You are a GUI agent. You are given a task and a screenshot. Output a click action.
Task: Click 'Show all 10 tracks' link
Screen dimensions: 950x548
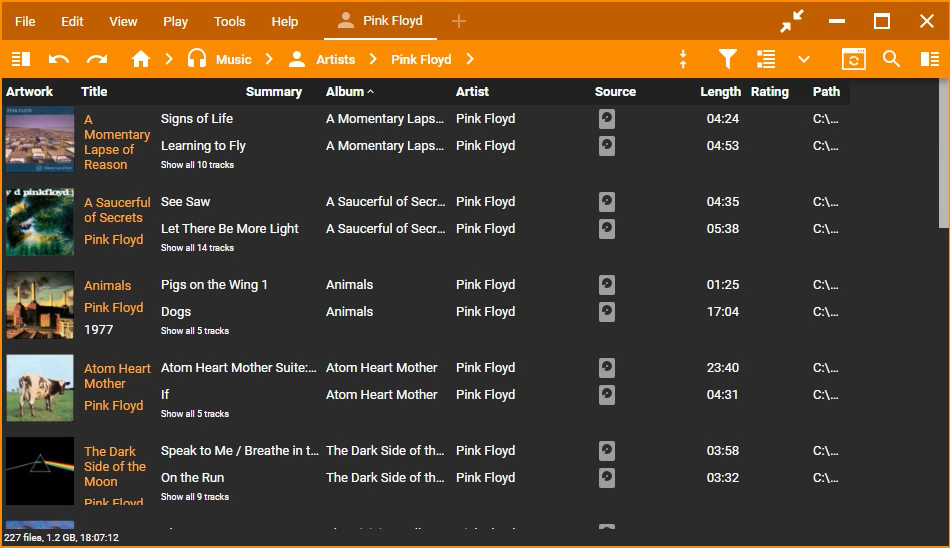[197, 165]
